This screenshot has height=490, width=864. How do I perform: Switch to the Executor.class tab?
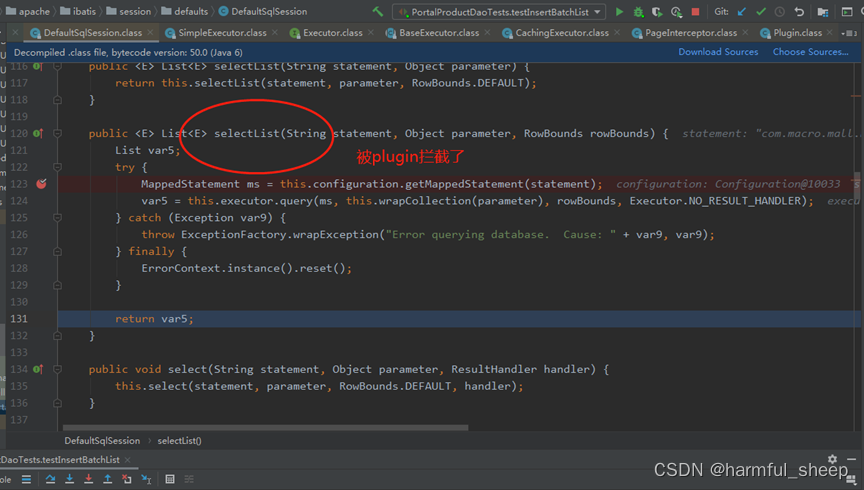(x=332, y=33)
